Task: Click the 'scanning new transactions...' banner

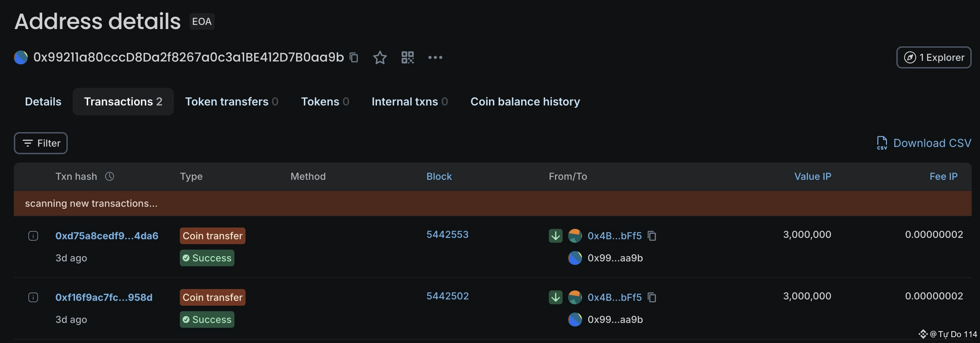Action: 493,203
